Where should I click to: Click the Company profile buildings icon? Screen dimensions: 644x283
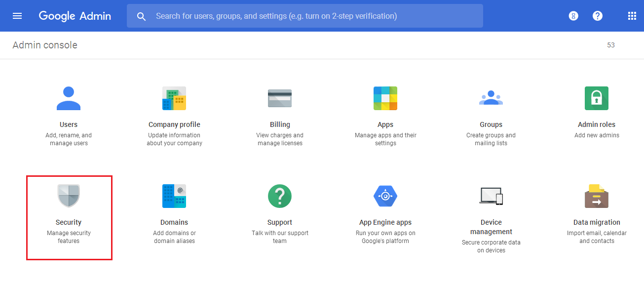point(174,98)
